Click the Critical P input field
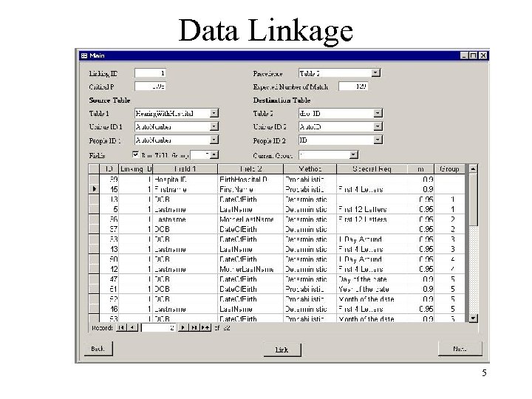Viewport: 532px width, 399px height. click(x=150, y=86)
